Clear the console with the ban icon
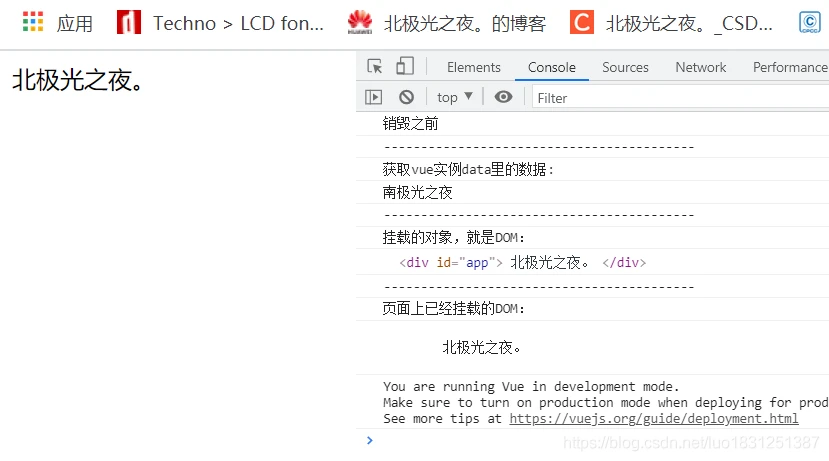The height and width of the screenshot is (461, 829). pyautogui.click(x=406, y=97)
